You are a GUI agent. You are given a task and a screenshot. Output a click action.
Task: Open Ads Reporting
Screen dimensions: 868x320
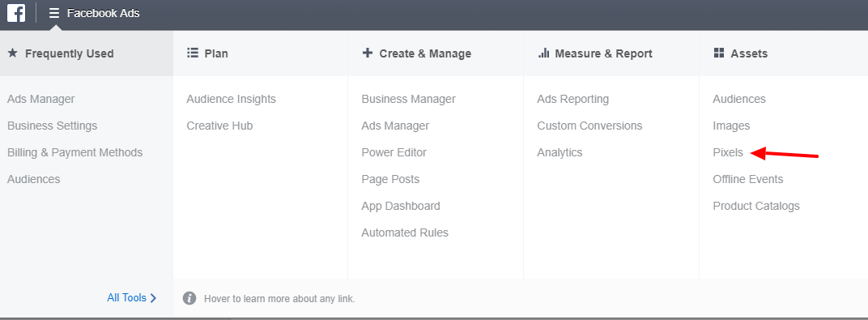coord(573,99)
